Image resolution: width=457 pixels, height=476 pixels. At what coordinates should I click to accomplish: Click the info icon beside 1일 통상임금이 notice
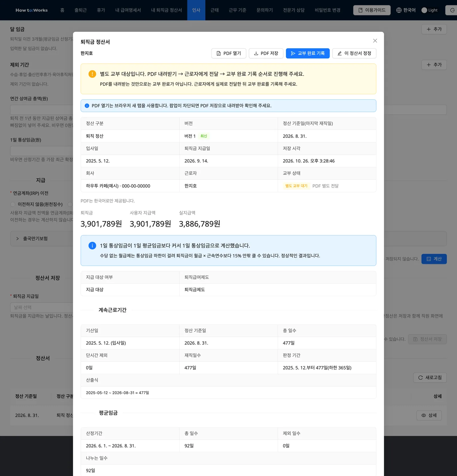(x=92, y=246)
